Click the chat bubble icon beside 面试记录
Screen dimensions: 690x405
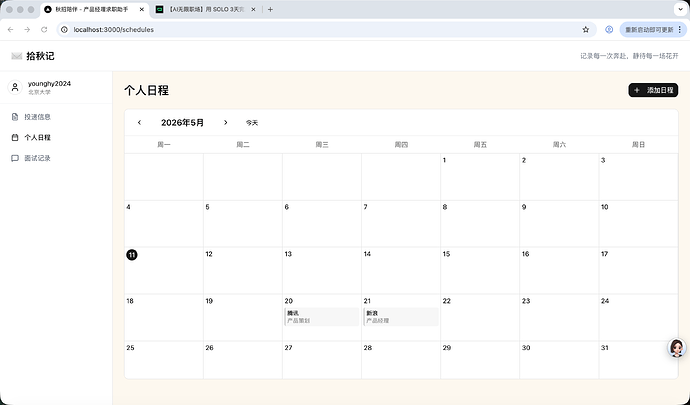15,158
